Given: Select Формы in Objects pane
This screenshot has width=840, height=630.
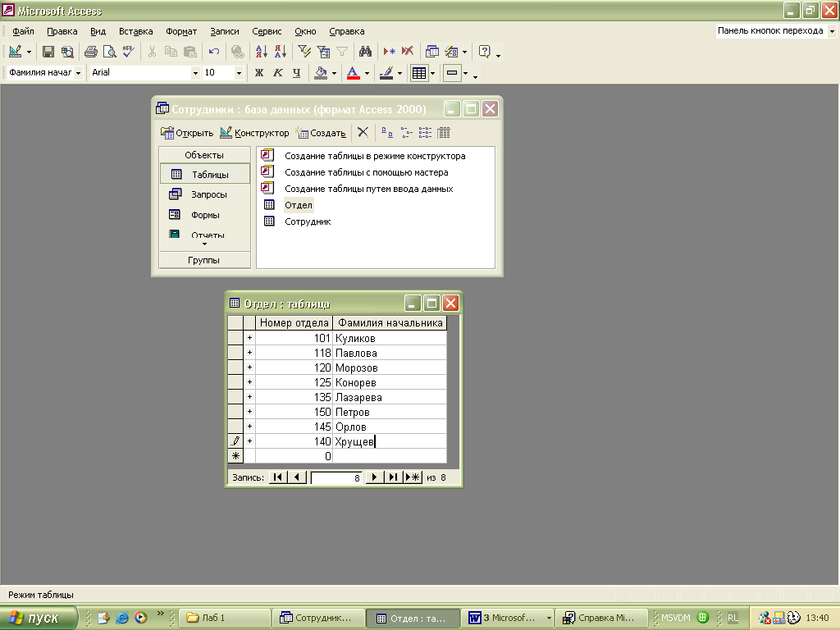Looking at the screenshot, I should (204, 215).
